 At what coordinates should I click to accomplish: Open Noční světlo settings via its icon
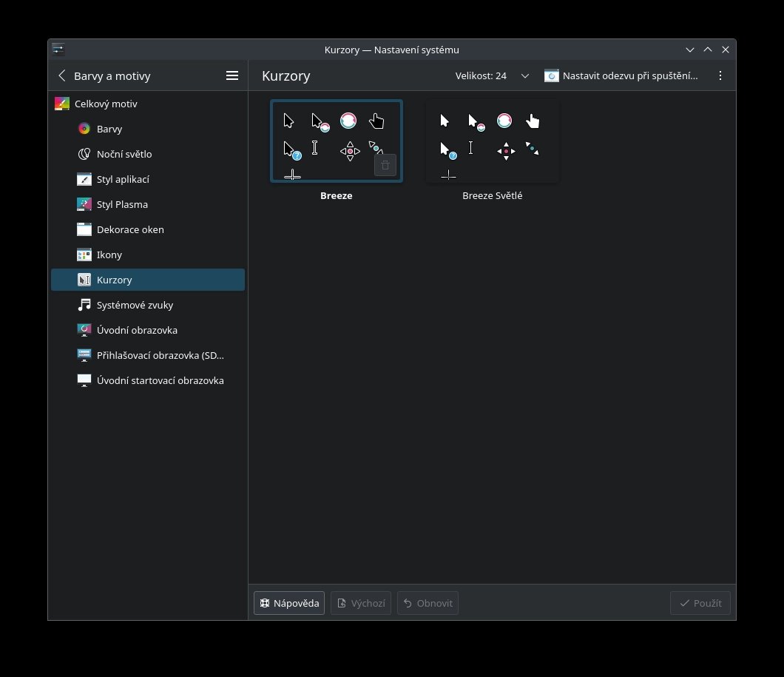(x=84, y=154)
